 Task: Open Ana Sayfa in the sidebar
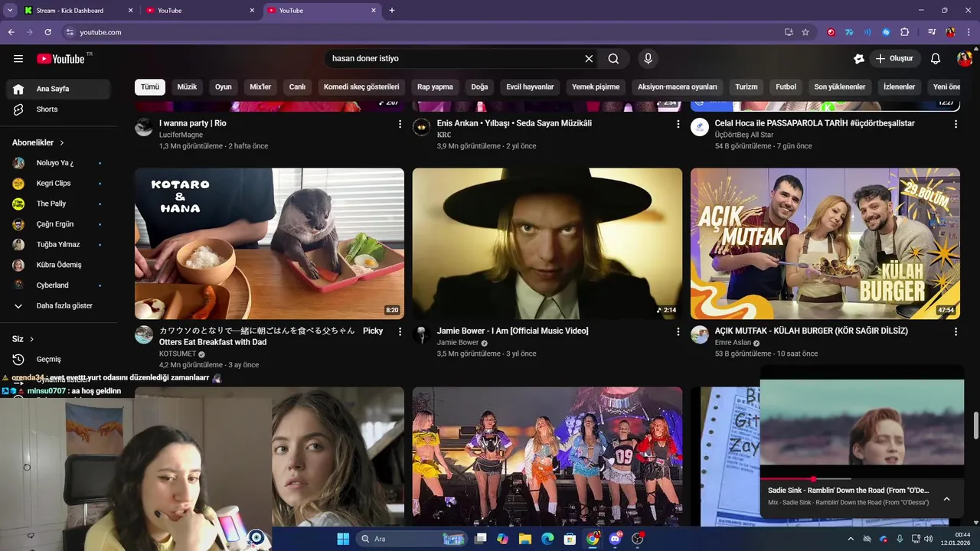(x=58, y=89)
